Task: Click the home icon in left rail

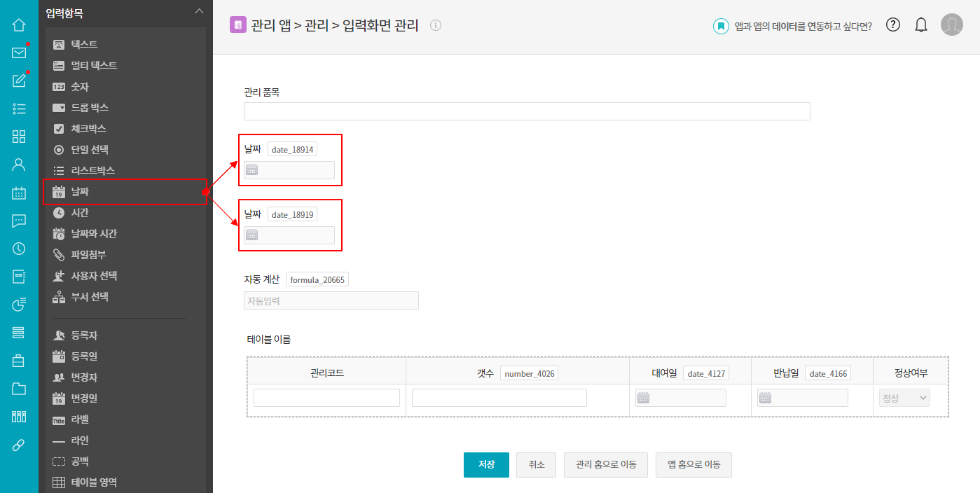Action: [19, 25]
